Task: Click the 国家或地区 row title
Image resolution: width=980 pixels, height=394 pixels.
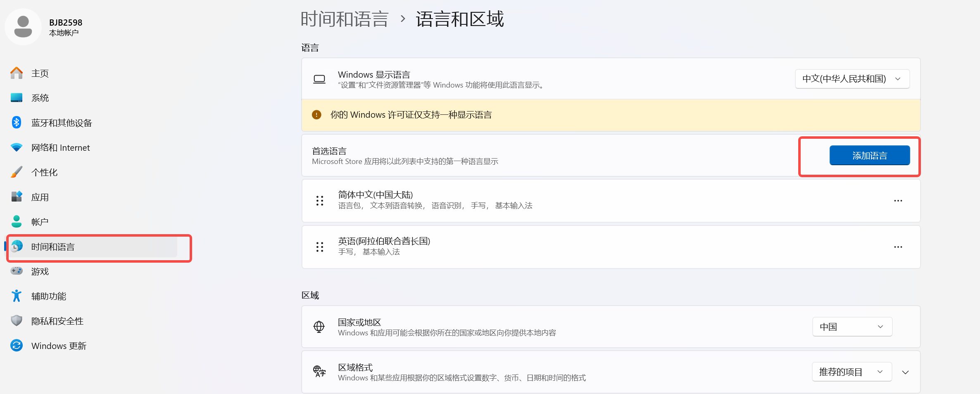Action: [x=359, y=322]
